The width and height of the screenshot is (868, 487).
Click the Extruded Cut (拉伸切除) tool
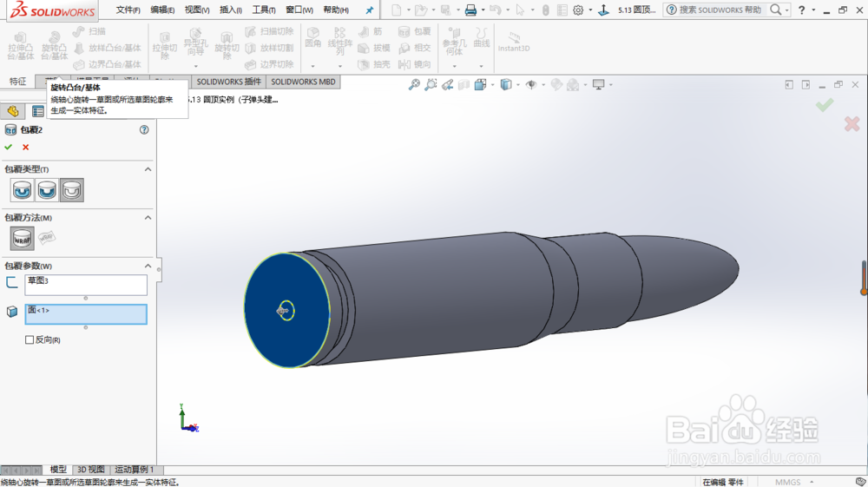(165, 47)
